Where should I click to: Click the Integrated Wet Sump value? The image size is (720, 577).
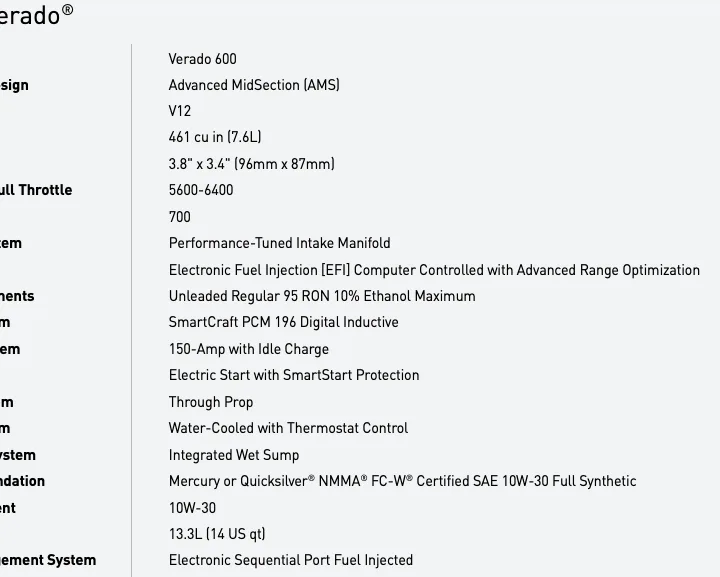tap(234, 455)
